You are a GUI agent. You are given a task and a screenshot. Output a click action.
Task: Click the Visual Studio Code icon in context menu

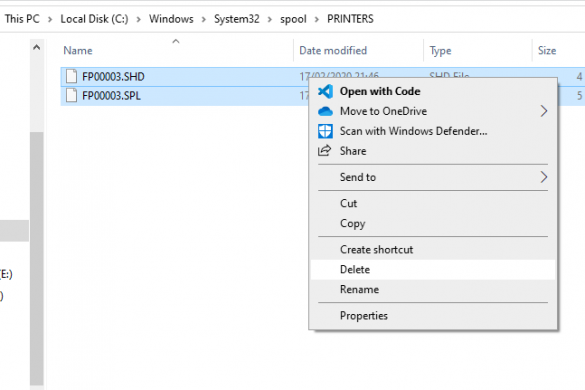(x=325, y=91)
